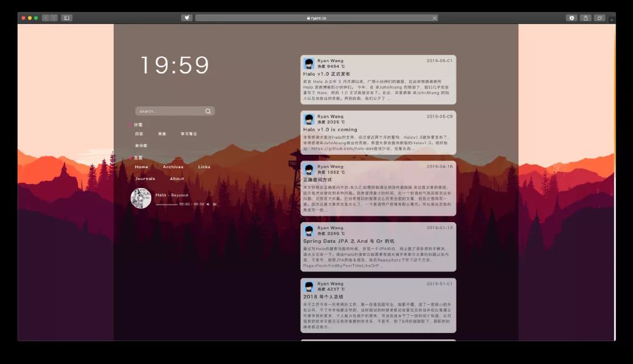The width and height of the screenshot is (633, 364).
Task: Open the About page
Action: 177,178
